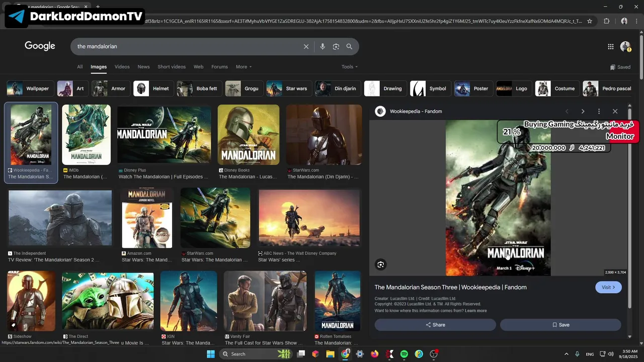Open the taskbar Settings gear app

[360, 354]
